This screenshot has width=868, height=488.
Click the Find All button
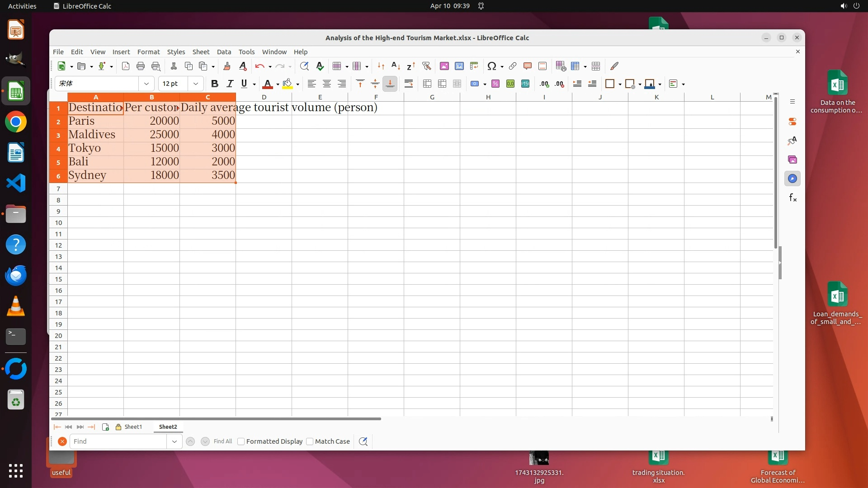pos(222,441)
